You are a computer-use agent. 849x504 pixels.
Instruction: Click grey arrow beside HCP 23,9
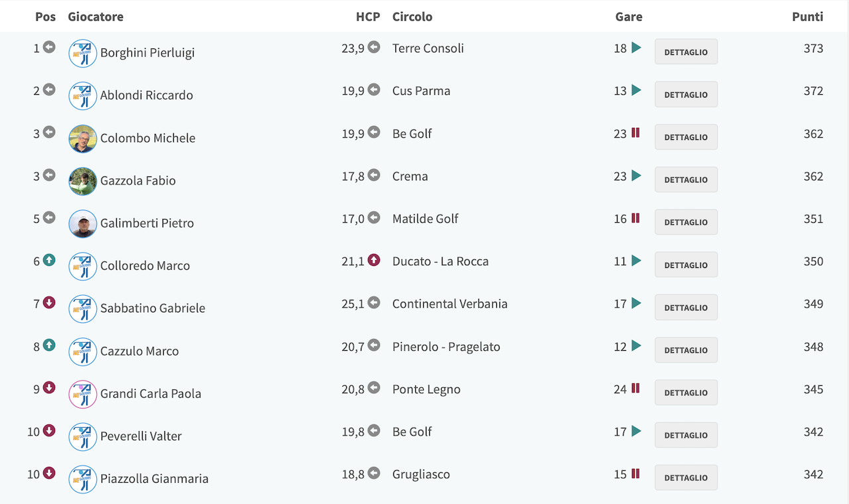pyautogui.click(x=374, y=48)
